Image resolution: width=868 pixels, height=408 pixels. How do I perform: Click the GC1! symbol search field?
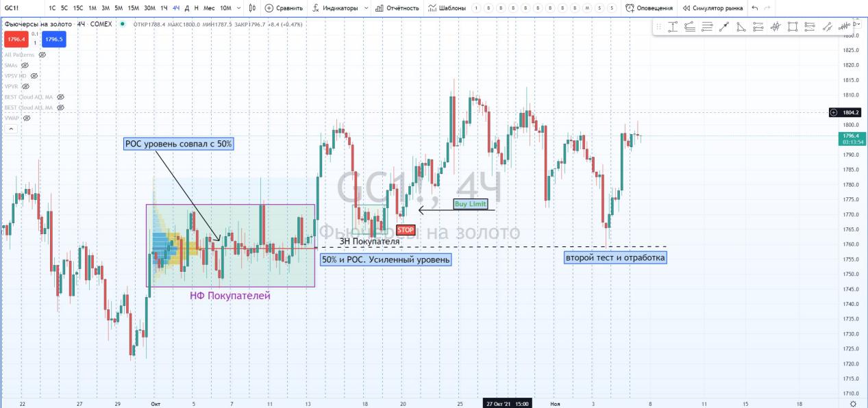coord(21,8)
